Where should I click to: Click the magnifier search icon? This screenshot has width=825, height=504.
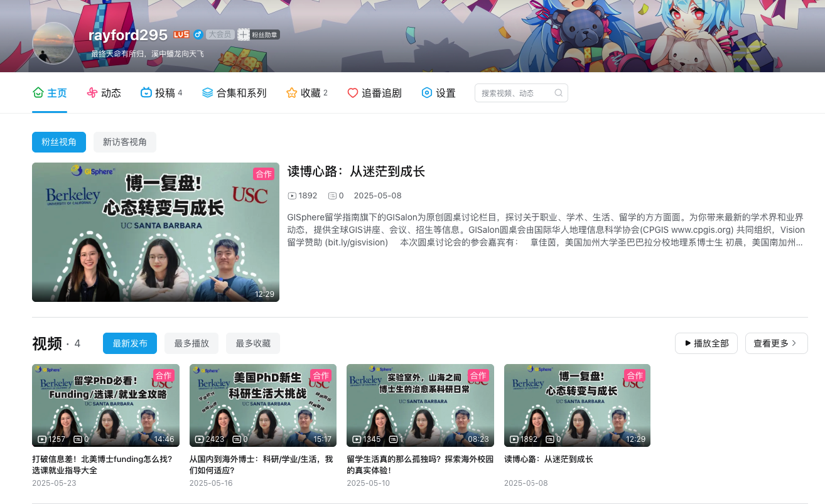click(558, 93)
